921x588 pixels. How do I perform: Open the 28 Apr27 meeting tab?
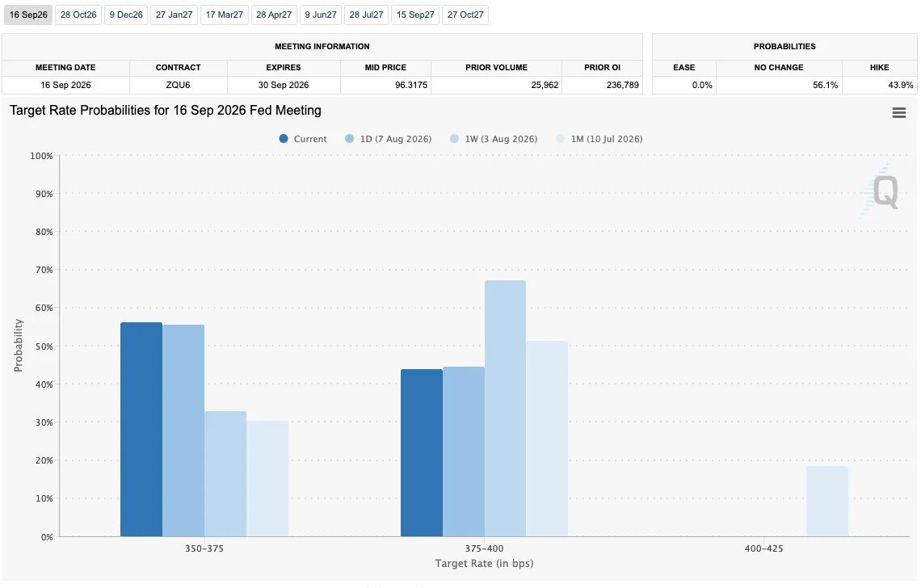click(x=274, y=15)
